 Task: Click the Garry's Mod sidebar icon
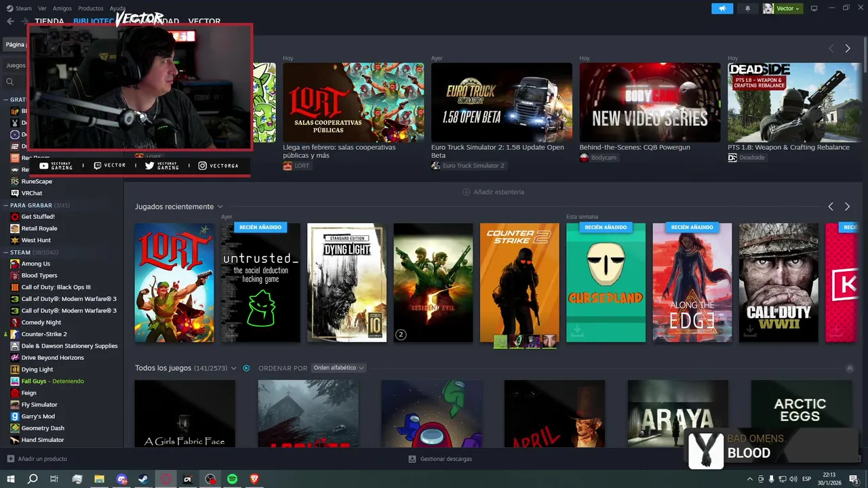[x=15, y=416]
